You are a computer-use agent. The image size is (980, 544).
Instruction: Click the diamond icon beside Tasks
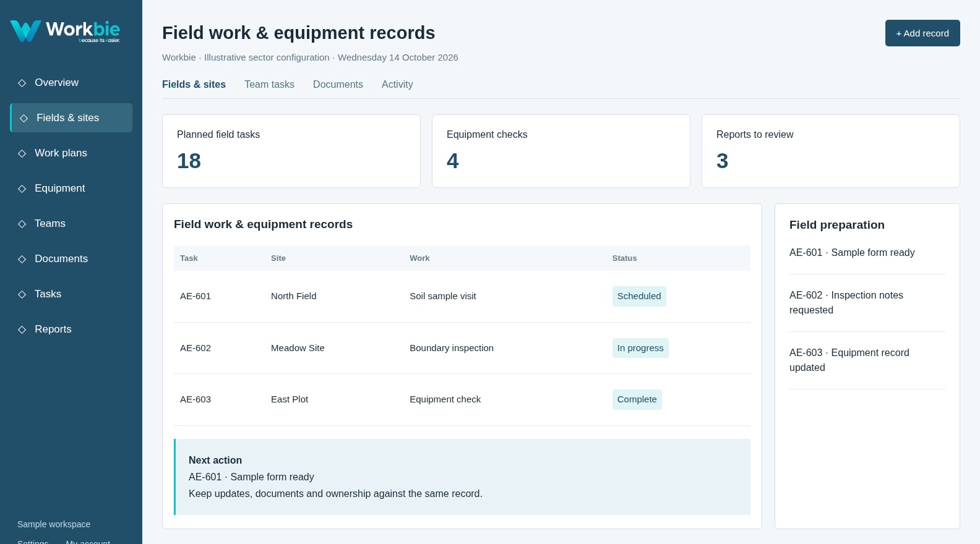[22, 294]
